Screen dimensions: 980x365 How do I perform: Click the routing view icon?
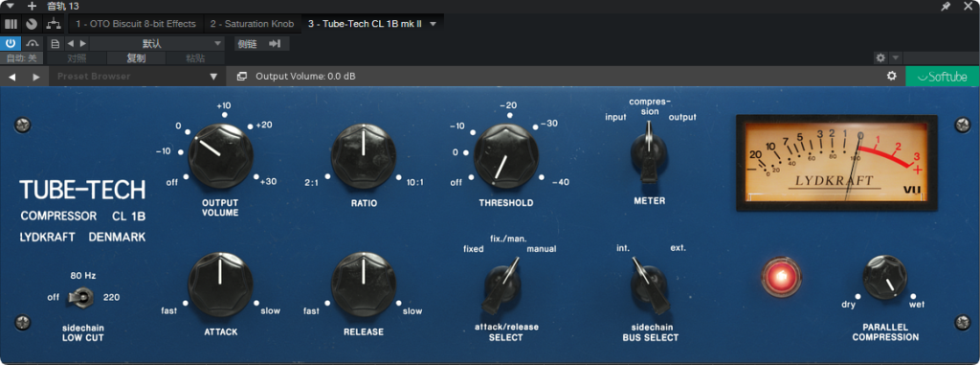(x=54, y=24)
